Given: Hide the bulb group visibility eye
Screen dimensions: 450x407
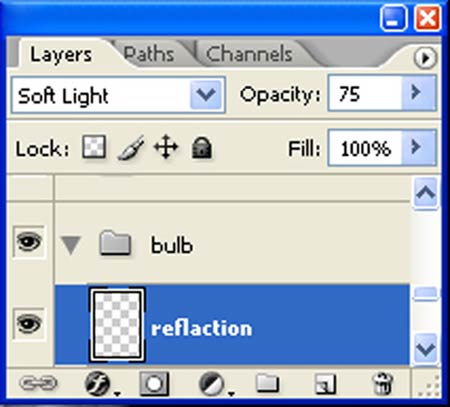Looking at the screenshot, I should [29, 242].
